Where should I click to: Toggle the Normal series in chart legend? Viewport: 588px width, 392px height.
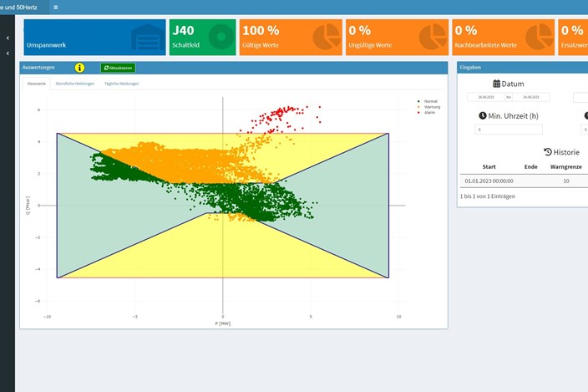(x=429, y=101)
